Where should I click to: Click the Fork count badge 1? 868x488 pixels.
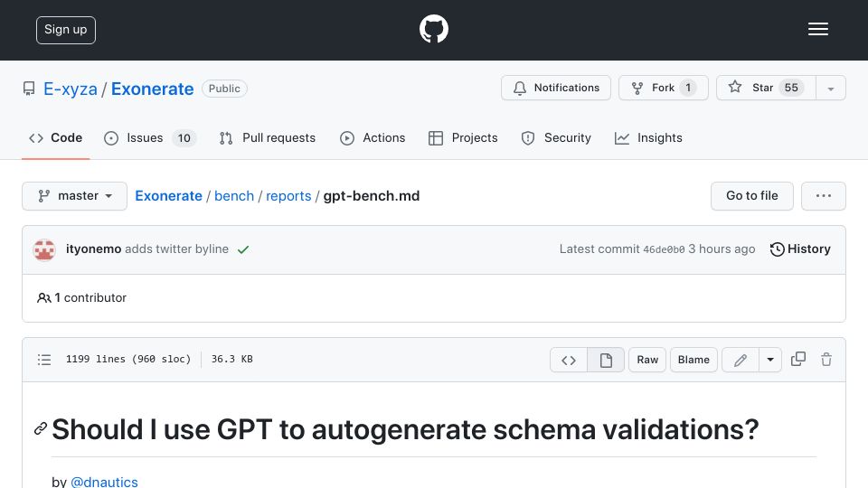coord(688,88)
